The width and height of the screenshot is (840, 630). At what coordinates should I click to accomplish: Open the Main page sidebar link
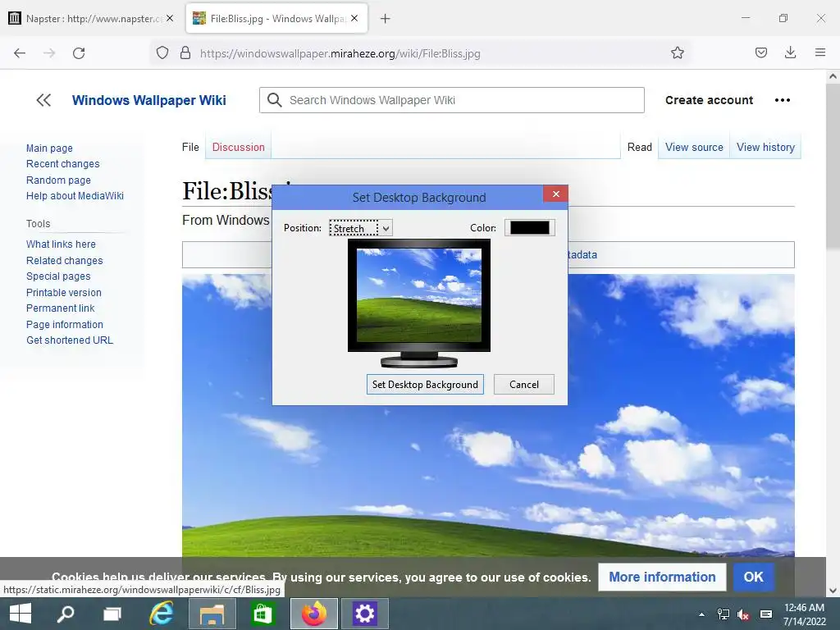pyautogui.click(x=49, y=148)
